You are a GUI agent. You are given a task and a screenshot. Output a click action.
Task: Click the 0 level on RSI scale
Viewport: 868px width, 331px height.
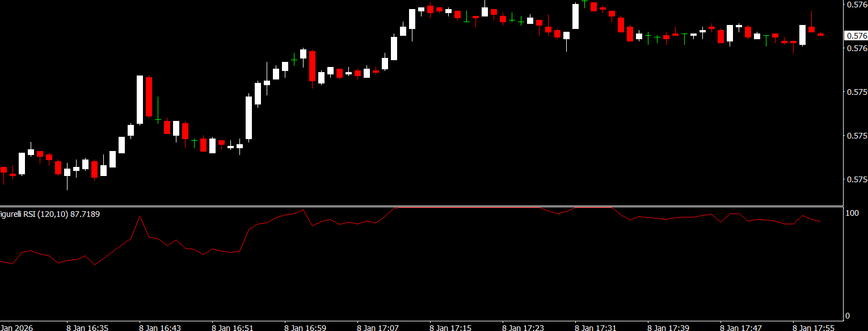(x=848, y=316)
